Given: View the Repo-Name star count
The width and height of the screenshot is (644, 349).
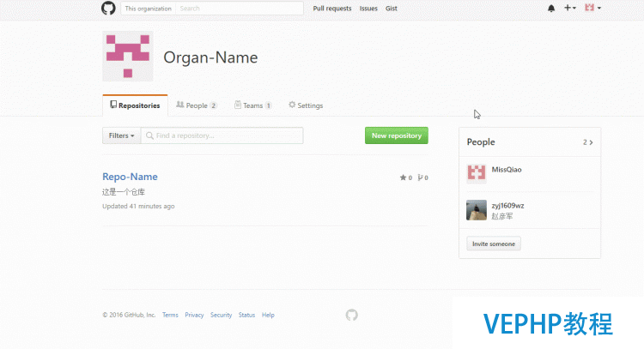Looking at the screenshot, I should coord(406,178).
